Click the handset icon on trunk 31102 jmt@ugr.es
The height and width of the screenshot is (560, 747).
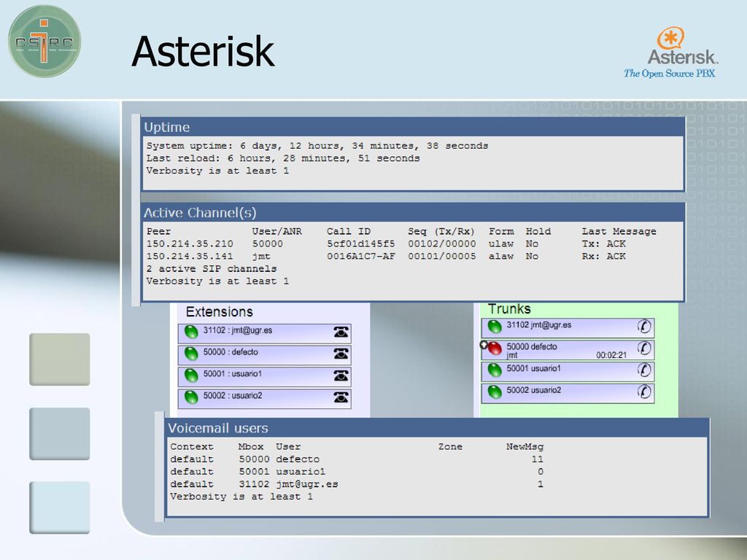(x=644, y=327)
